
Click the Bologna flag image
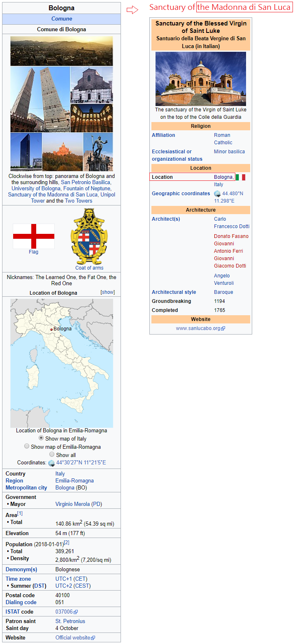pos(34,236)
